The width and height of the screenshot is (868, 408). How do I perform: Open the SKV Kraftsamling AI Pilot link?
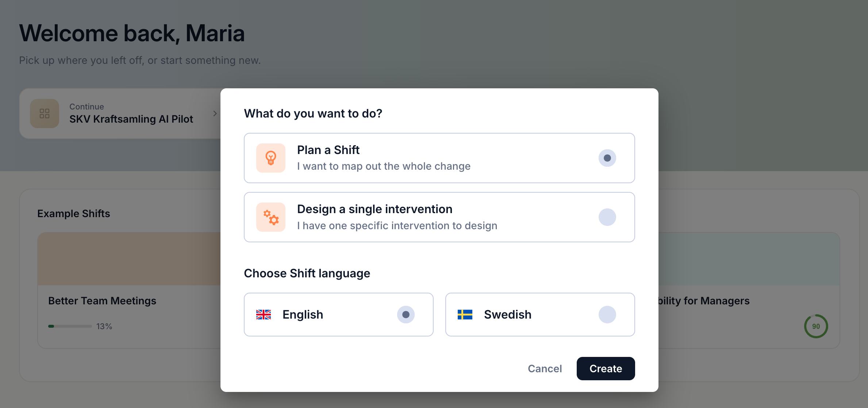pyautogui.click(x=131, y=119)
